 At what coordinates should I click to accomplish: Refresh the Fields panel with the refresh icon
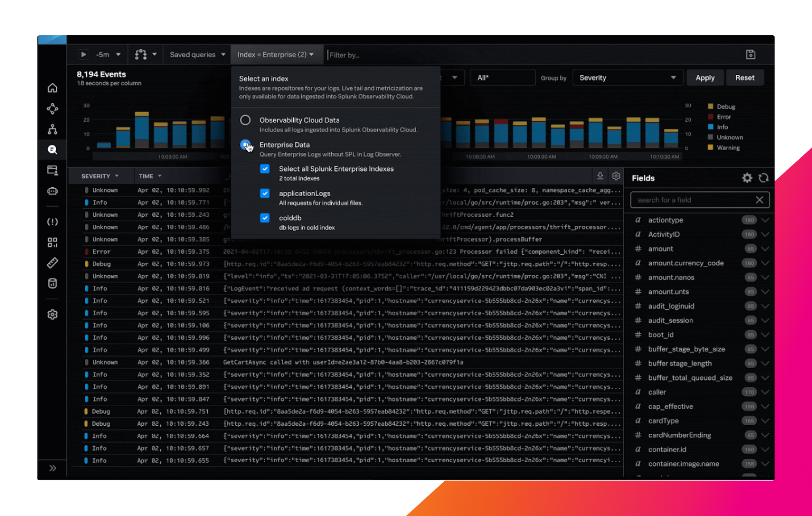[x=764, y=178]
